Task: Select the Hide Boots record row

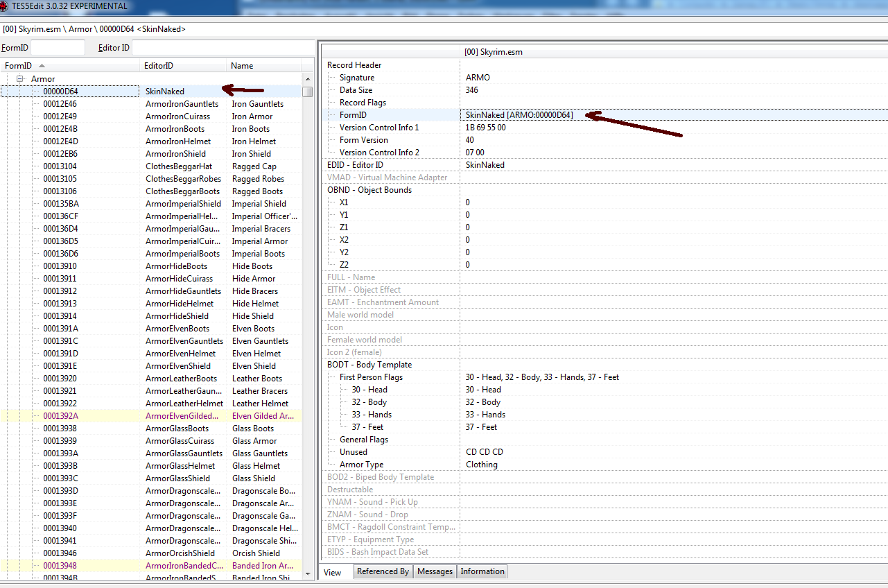Action: pos(151,266)
